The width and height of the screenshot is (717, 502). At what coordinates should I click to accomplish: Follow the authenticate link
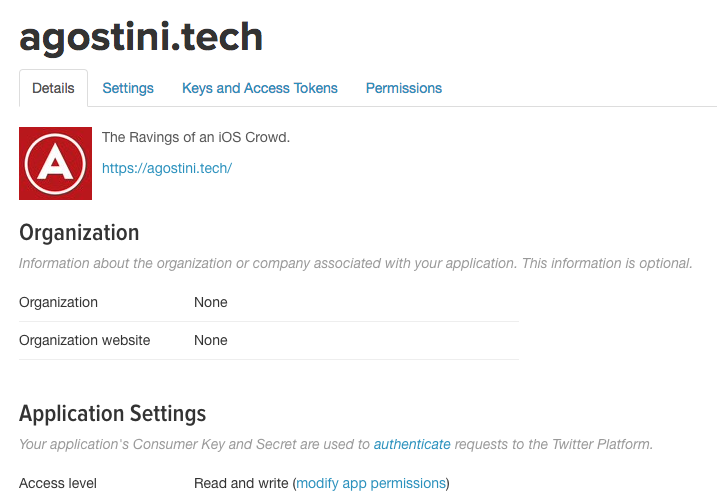(412, 443)
